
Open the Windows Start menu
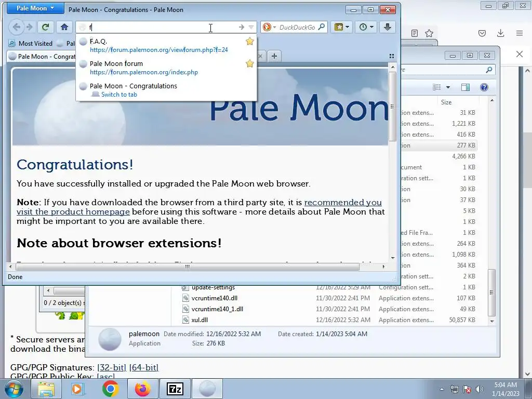click(14, 389)
